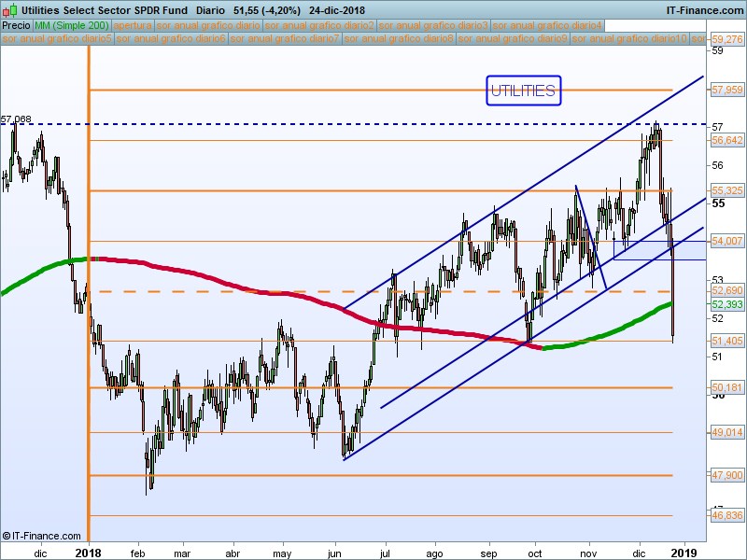Screen dimensions: 747x560
Task: Click the green 52,393 moving average label
Action: point(727,304)
